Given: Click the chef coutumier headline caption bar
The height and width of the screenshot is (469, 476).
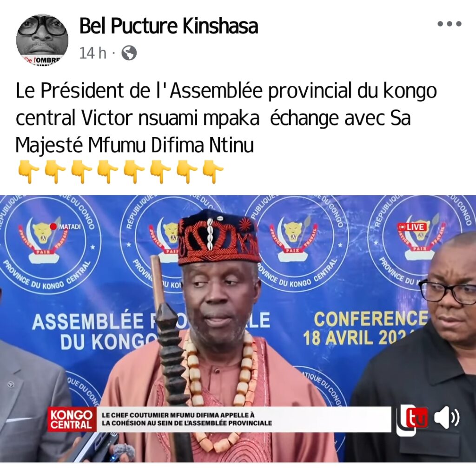Looking at the screenshot, I should pyautogui.click(x=244, y=419).
